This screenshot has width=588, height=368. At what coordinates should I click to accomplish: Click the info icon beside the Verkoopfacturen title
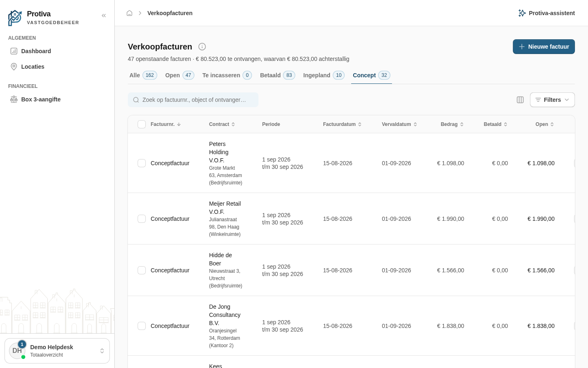[x=202, y=47]
